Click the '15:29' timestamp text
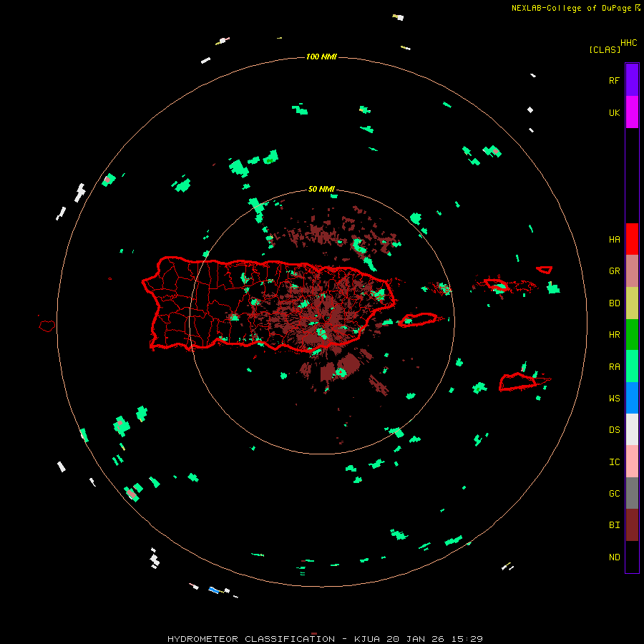 pyautogui.click(x=467, y=639)
